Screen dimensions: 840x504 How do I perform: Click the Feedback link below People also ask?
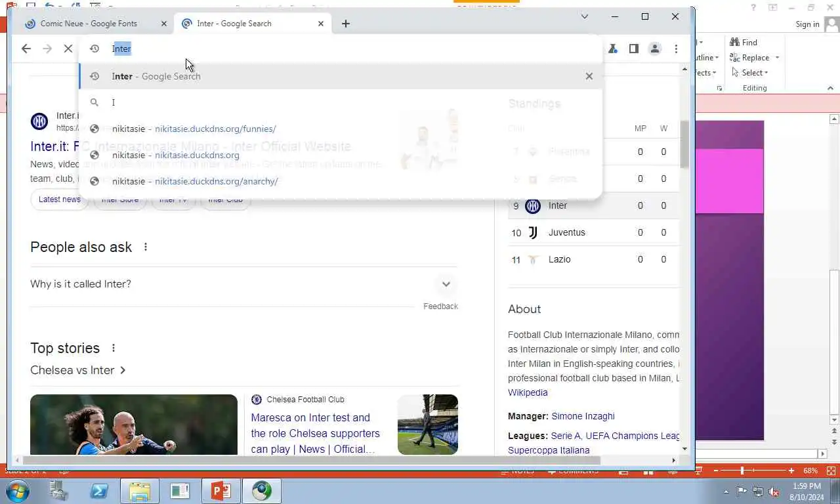pos(440,306)
